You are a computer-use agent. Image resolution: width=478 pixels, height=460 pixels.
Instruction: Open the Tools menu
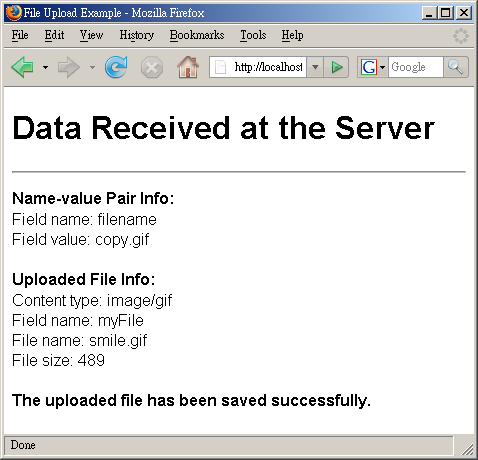tap(253, 35)
